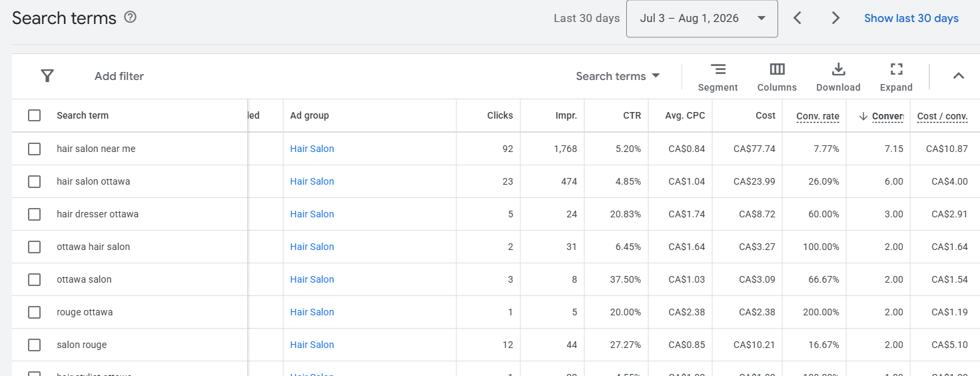
Task: Open Hair Salon ad group in hair salon ottawa row
Action: coord(312,181)
